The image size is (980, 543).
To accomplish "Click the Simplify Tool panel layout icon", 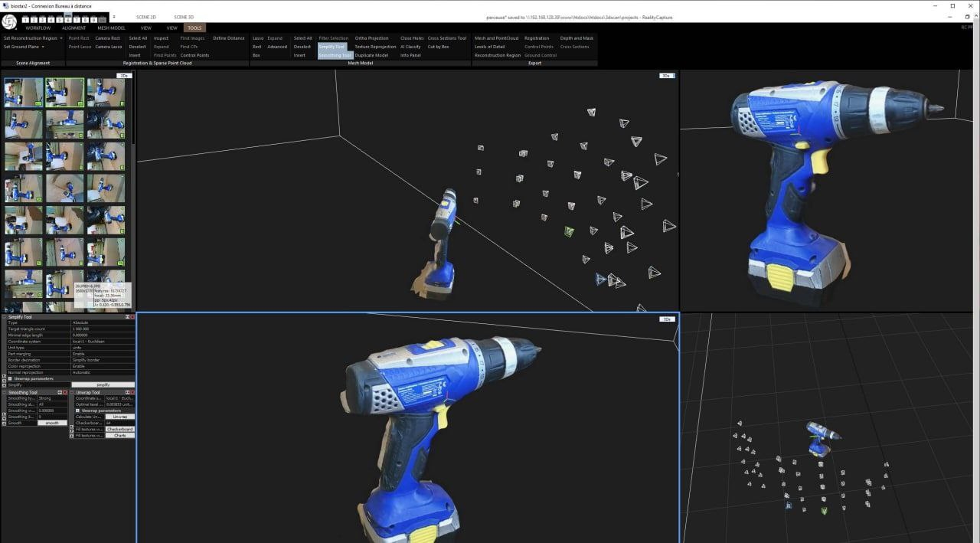I will 127,316.
